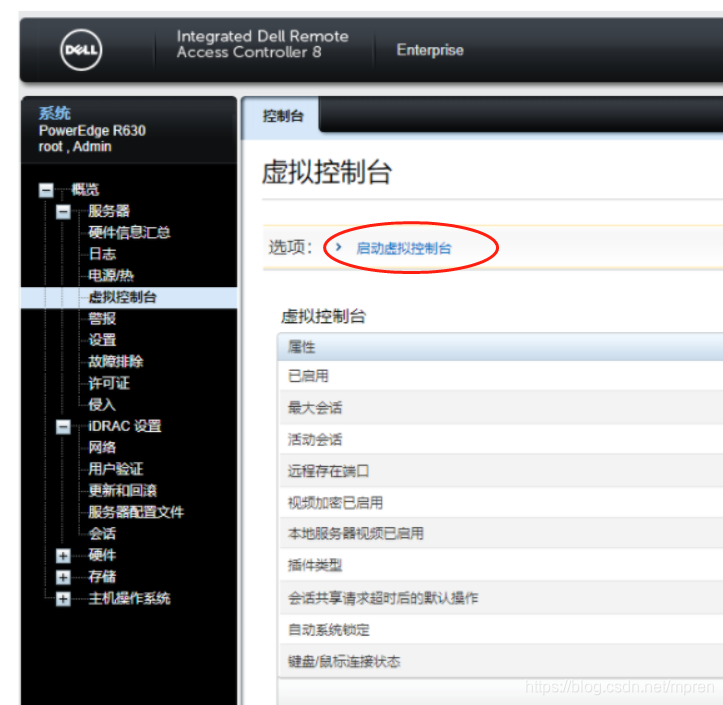
Task: Open 系统 link in sidebar header
Action: tap(54, 113)
